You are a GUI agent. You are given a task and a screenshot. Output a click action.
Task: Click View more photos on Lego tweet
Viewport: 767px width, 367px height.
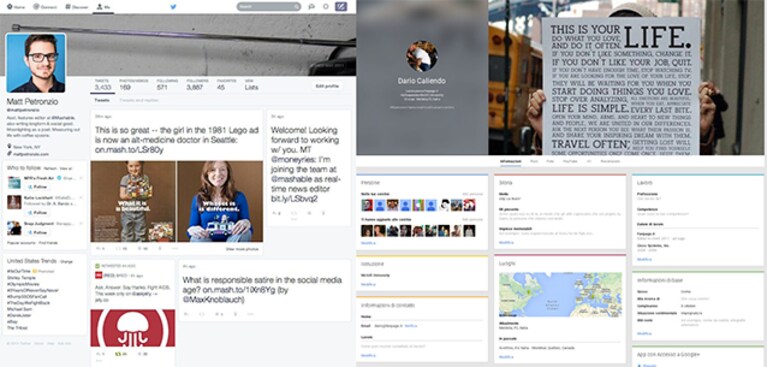pyautogui.click(x=242, y=249)
